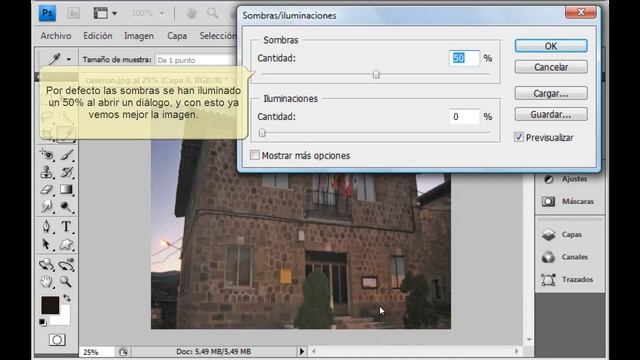Open the Selección menu

(218, 36)
